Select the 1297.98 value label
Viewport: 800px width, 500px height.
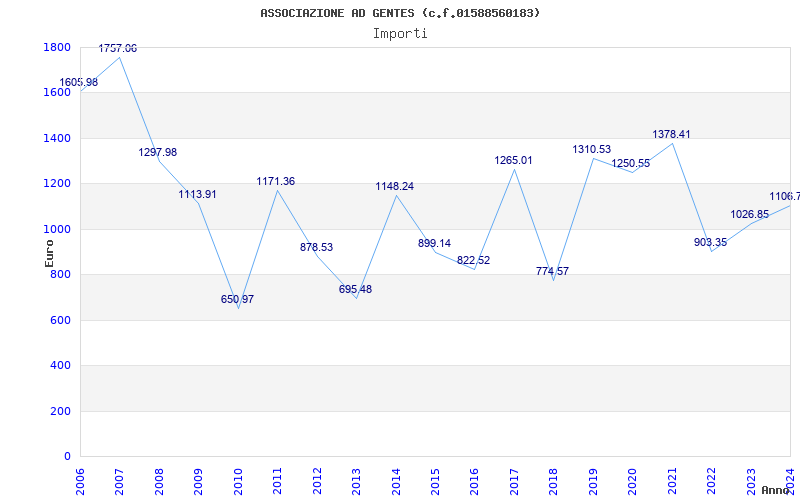pyautogui.click(x=158, y=152)
